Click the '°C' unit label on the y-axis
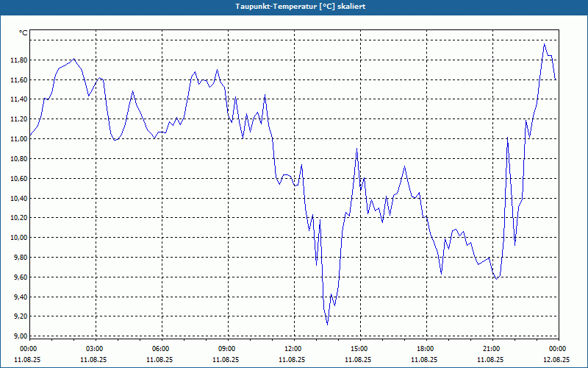The width and height of the screenshot is (588, 368). 24,33
